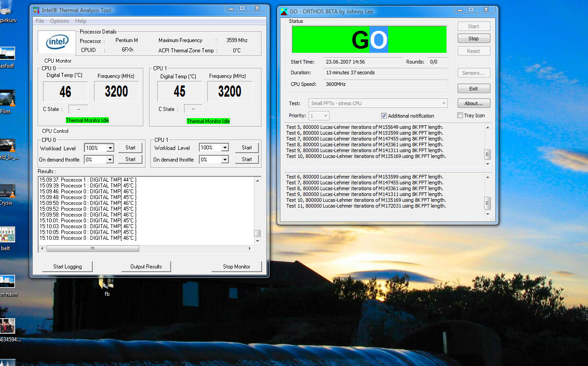The width and height of the screenshot is (588, 366).
Task: Select log line Test 5 M155649
Action: (x=365, y=127)
